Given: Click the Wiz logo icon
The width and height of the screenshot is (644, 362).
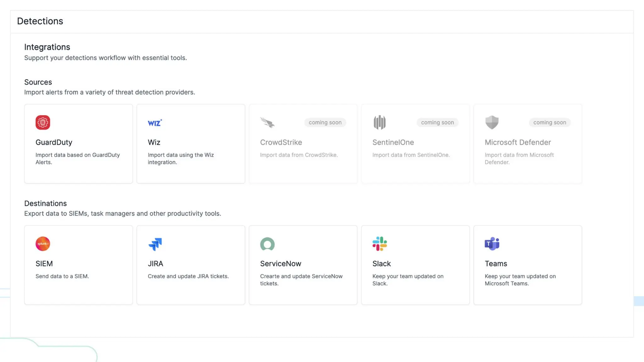Looking at the screenshot, I should 155,123.
